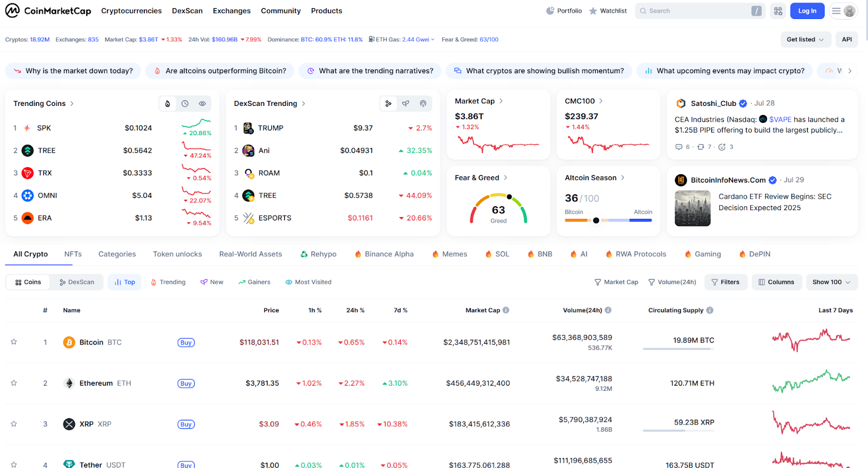
Task: Click Ani token icon in DexScan Trending
Action: [x=248, y=150]
